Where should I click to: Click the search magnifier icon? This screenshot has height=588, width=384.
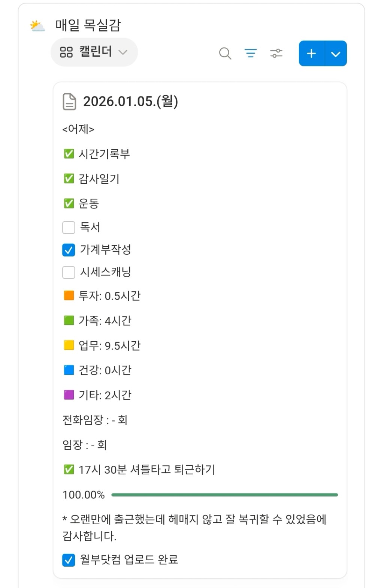[225, 53]
